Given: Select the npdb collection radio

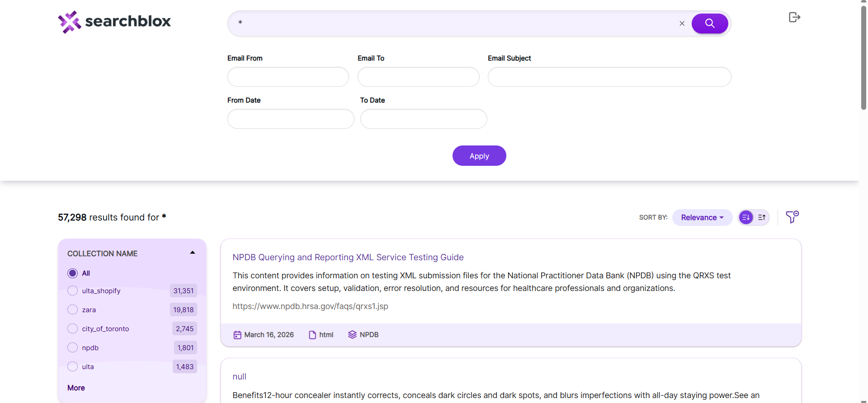Looking at the screenshot, I should [72, 347].
